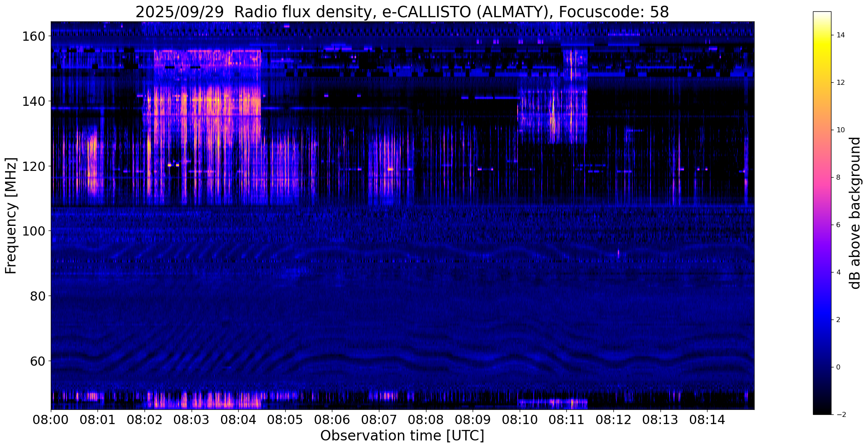The image size is (868, 448).
Task: Click the plot title mentioning e-CALLISTO (ALMATY)
Action: click(402, 12)
